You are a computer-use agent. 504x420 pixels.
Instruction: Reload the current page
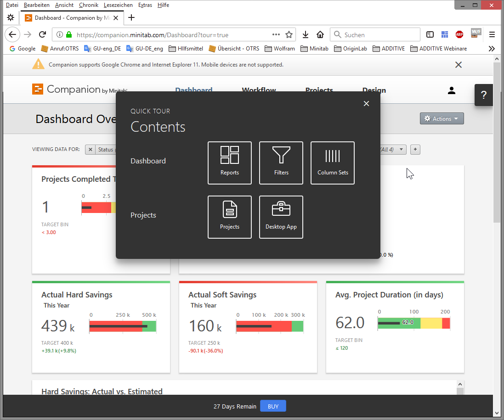tap(42, 35)
